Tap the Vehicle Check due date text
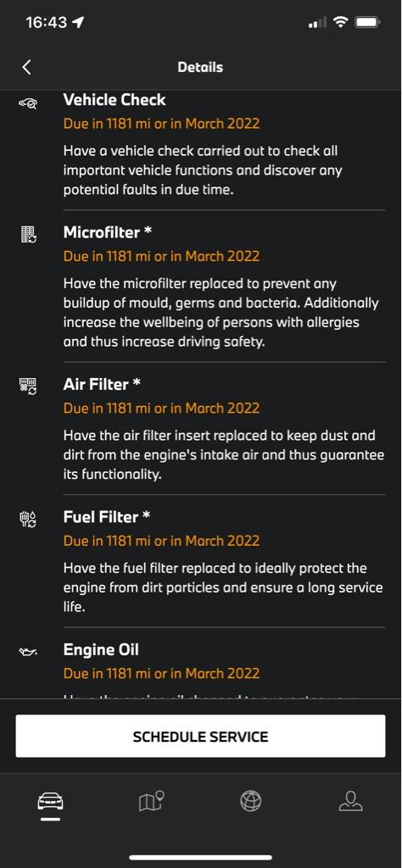 point(161,123)
